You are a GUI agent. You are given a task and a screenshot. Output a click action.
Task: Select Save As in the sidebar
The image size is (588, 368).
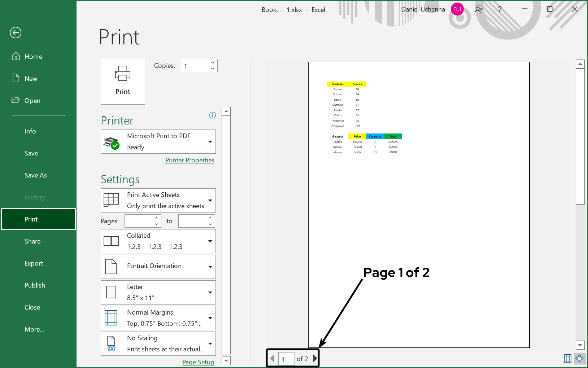click(35, 175)
